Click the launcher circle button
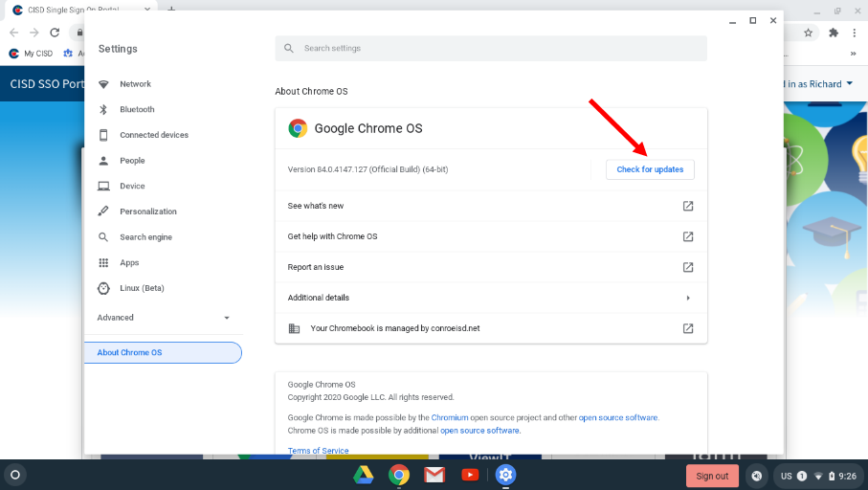 pos(14,475)
